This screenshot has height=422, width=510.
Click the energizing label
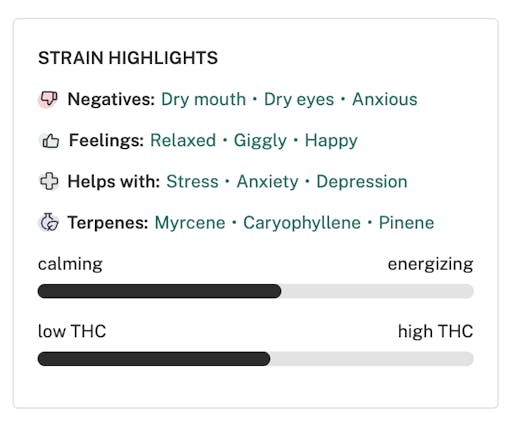(x=430, y=265)
